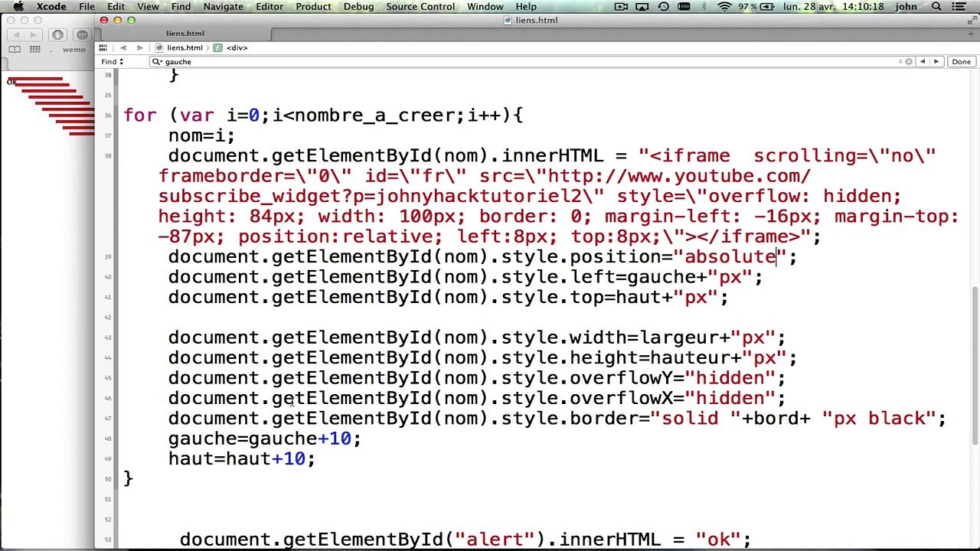Image resolution: width=980 pixels, height=551 pixels.
Task: Click the style.border line
Action: (x=557, y=419)
